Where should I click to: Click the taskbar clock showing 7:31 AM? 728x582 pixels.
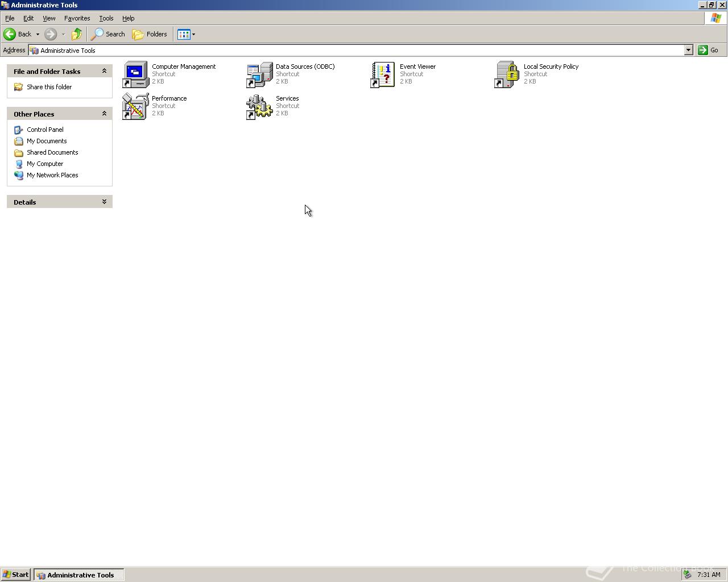click(x=709, y=575)
